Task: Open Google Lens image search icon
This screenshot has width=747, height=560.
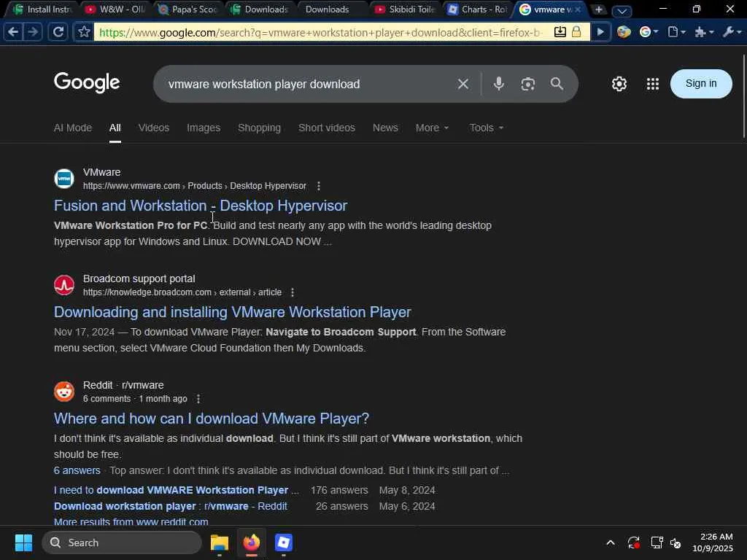Action: (528, 84)
